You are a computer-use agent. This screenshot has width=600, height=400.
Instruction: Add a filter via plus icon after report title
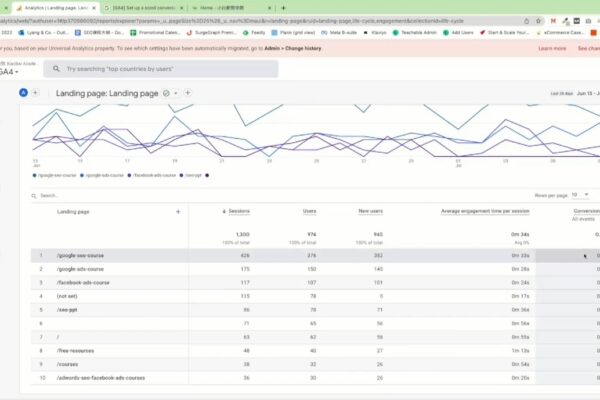coord(188,93)
